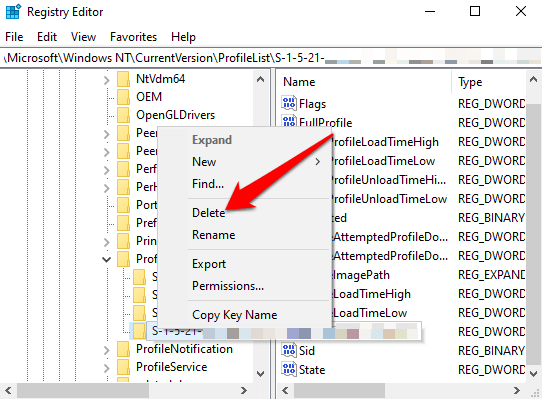Click the New submenu arrow
This screenshot has width=543, height=399.
click(317, 162)
